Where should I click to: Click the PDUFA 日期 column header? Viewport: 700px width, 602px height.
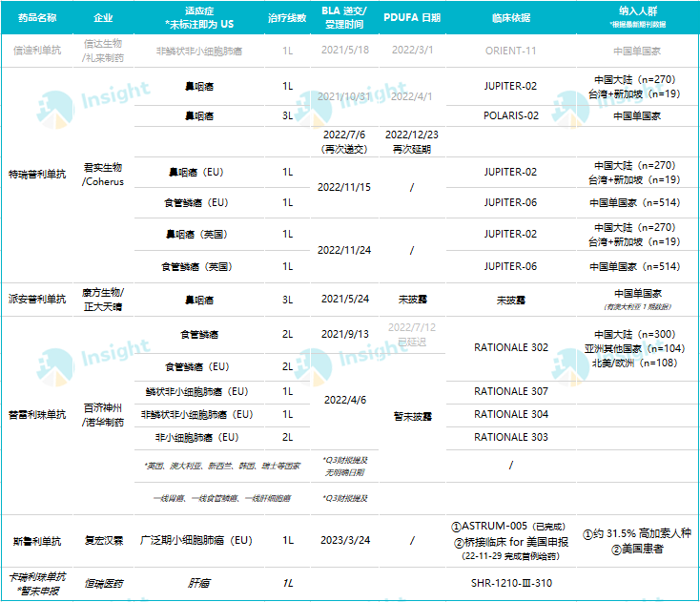click(x=412, y=18)
